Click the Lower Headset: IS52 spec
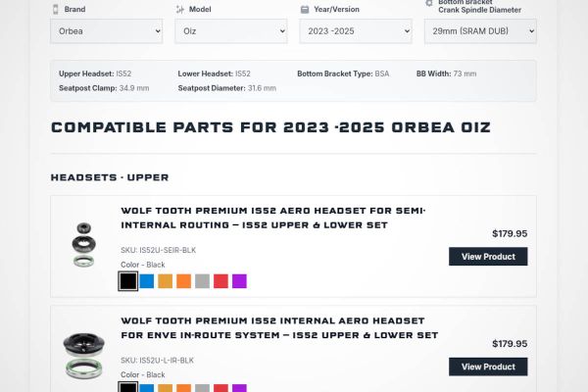588x392 pixels. (x=214, y=73)
